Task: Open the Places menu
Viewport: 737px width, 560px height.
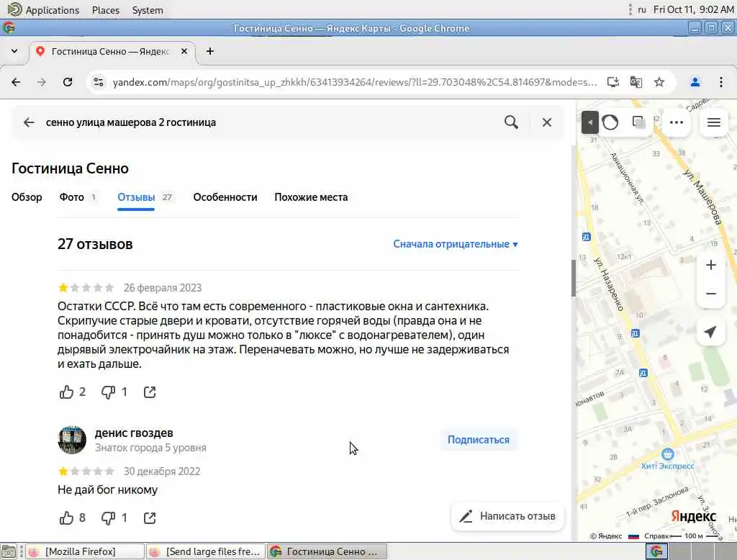Action: pyautogui.click(x=106, y=10)
